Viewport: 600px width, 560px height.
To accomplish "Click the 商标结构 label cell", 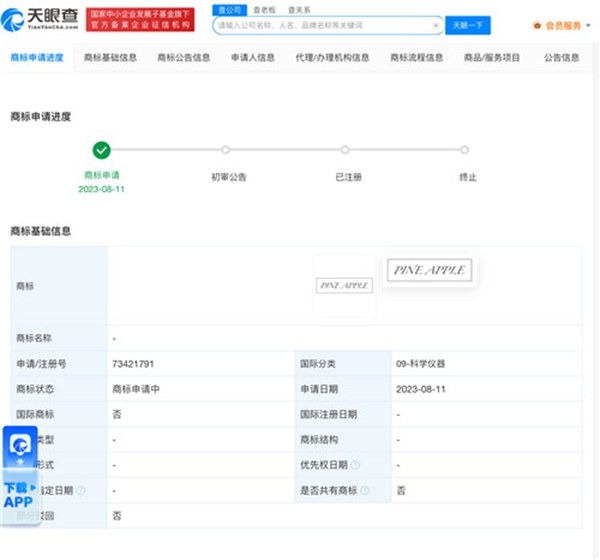I will coord(343,440).
